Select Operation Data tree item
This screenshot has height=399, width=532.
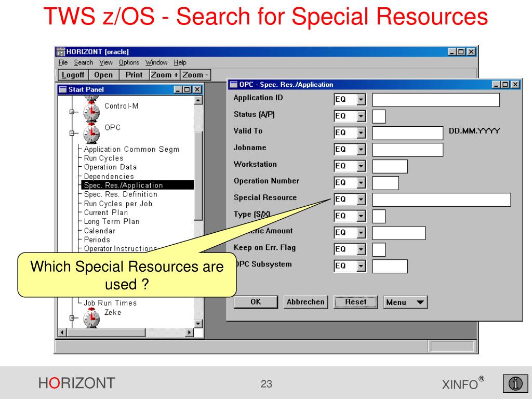[x=110, y=167]
